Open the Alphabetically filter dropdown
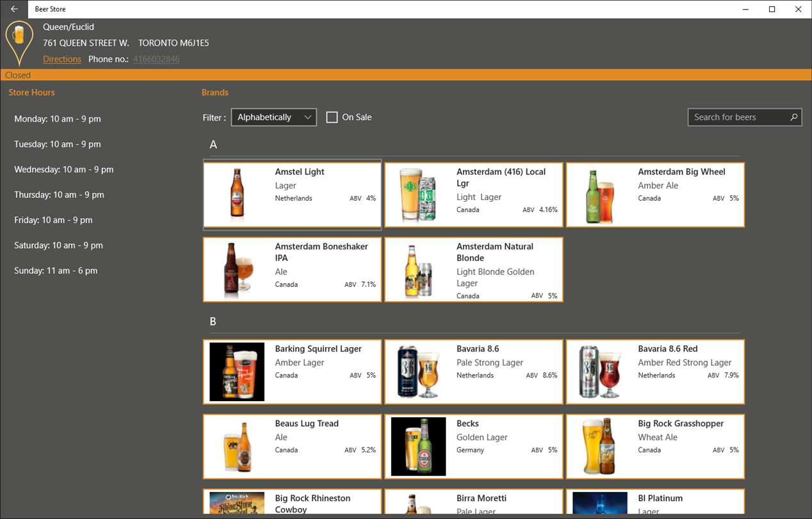Screen dimensions: 812x519 (x=274, y=117)
